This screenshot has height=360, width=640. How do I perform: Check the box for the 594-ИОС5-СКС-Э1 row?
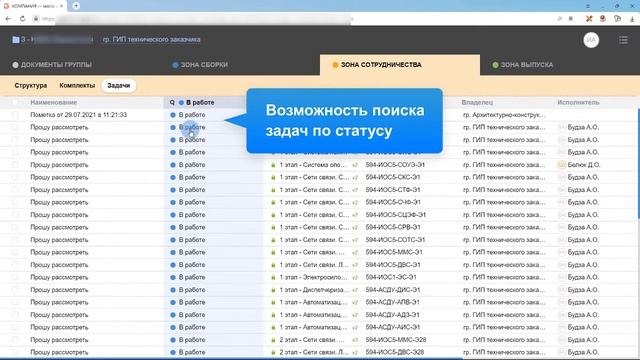click(x=15, y=178)
